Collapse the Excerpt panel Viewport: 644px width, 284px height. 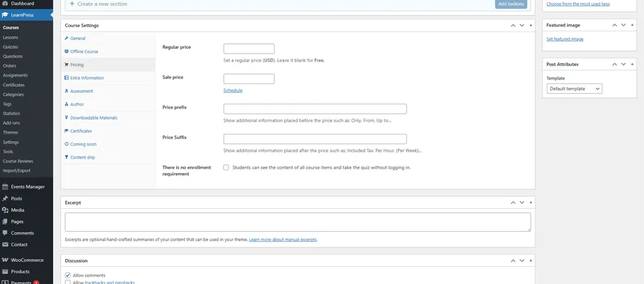[x=531, y=202]
